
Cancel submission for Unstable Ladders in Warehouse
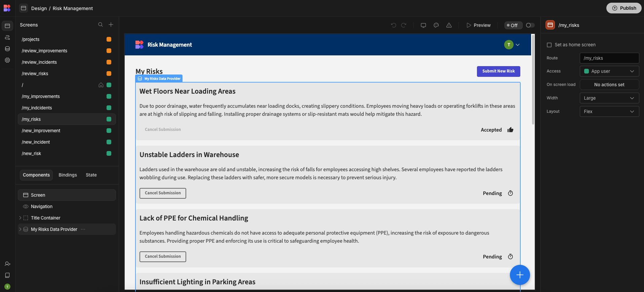tap(163, 193)
